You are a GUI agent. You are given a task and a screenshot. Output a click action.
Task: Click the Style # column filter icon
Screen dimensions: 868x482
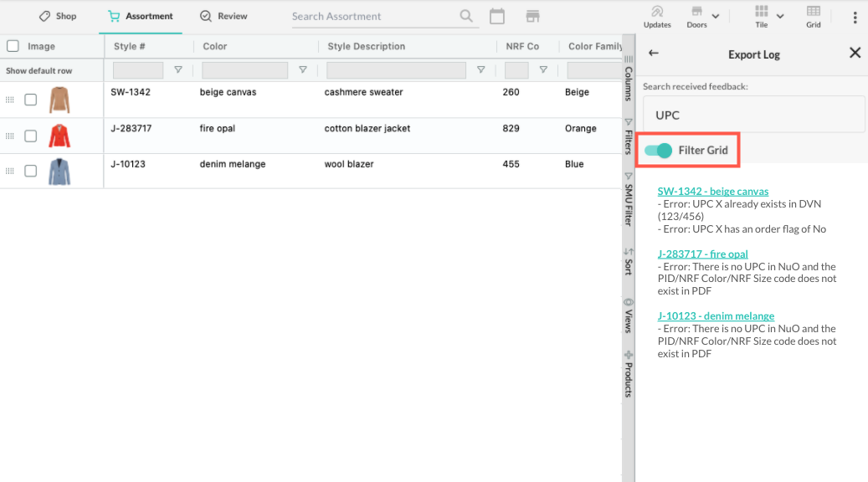click(x=178, y=69)
